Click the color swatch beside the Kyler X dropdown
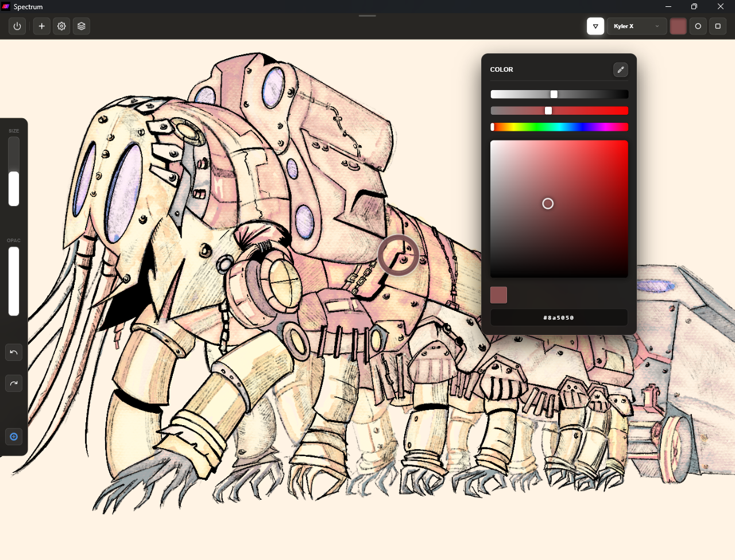This screenshot has width=735, height=560. tap(678, 26)
